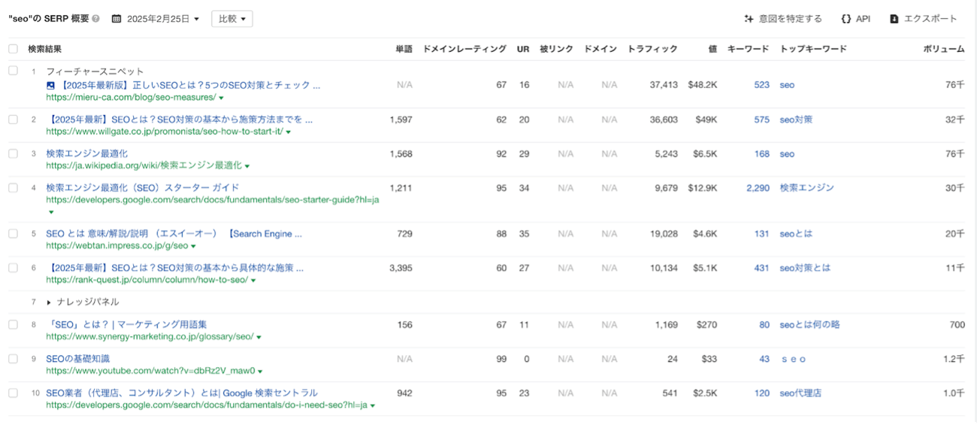Open the https://rank-quest.jp/column/column/how-to-seo/ URL
This screenshot has width=980, height=425.
pyautogui.click(x=147, y=280)
